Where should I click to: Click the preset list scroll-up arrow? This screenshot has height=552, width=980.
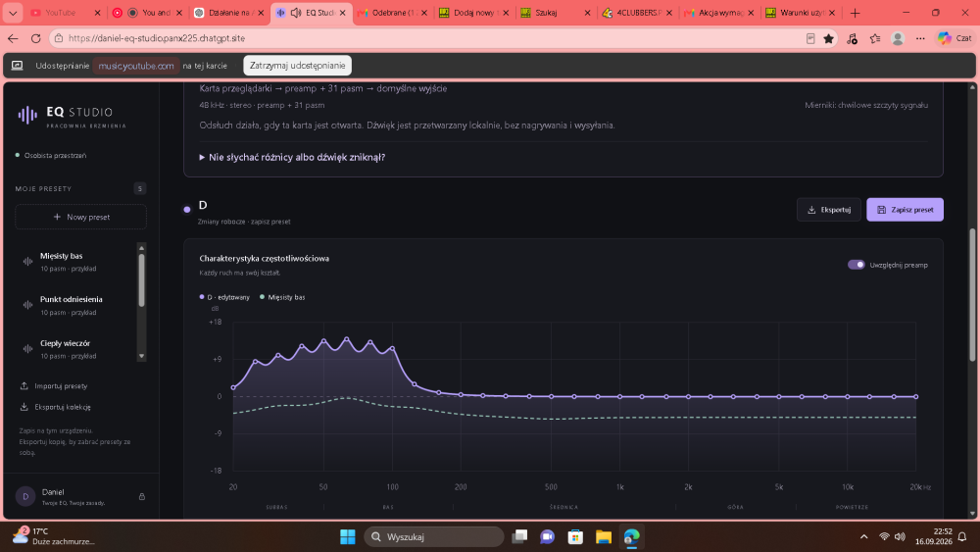coord(142,248)
